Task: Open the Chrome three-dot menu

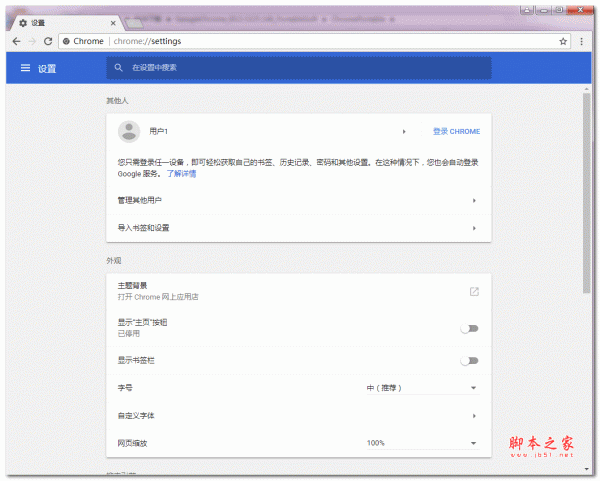Action: pyautogui.click(x=584, y=41)
